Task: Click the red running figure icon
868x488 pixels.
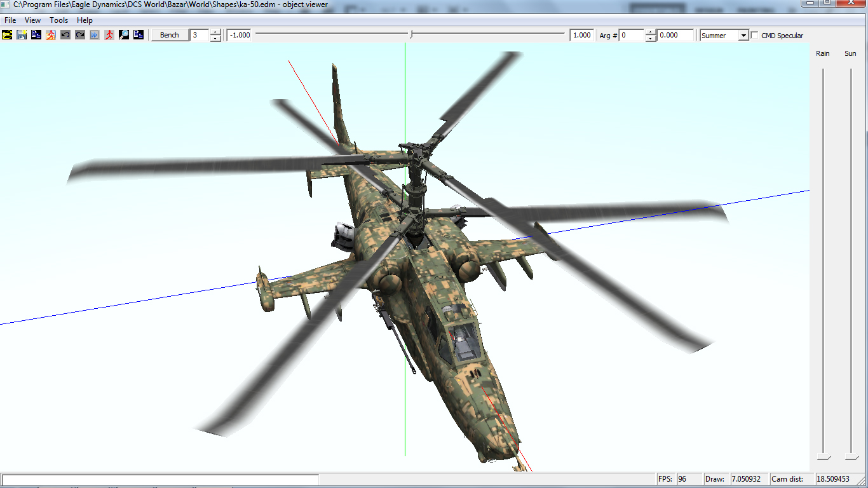Action: [x=109, y=35]
